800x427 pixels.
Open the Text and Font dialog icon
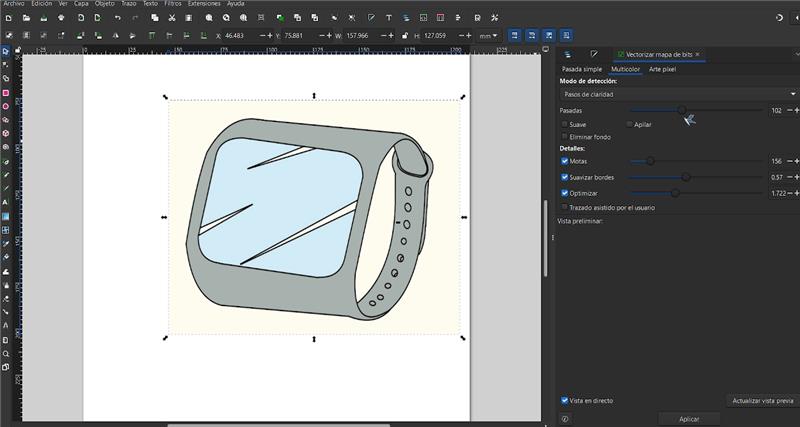389,18
